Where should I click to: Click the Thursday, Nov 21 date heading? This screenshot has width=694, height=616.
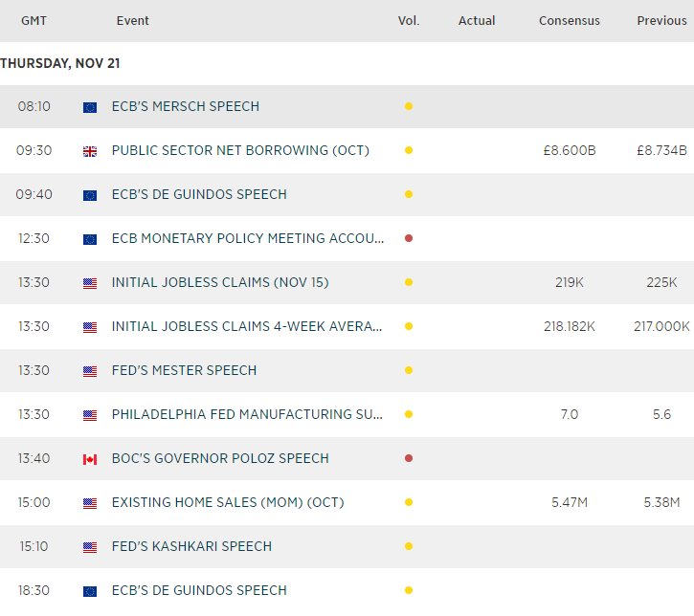click(x=59, y=64)
